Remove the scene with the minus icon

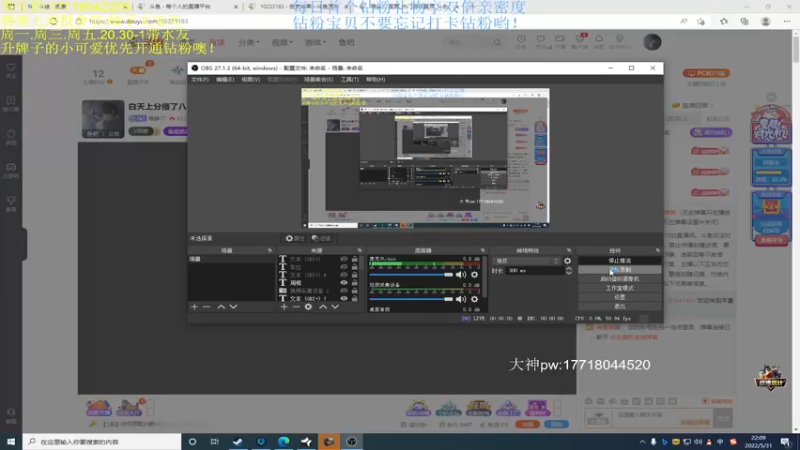207,307
